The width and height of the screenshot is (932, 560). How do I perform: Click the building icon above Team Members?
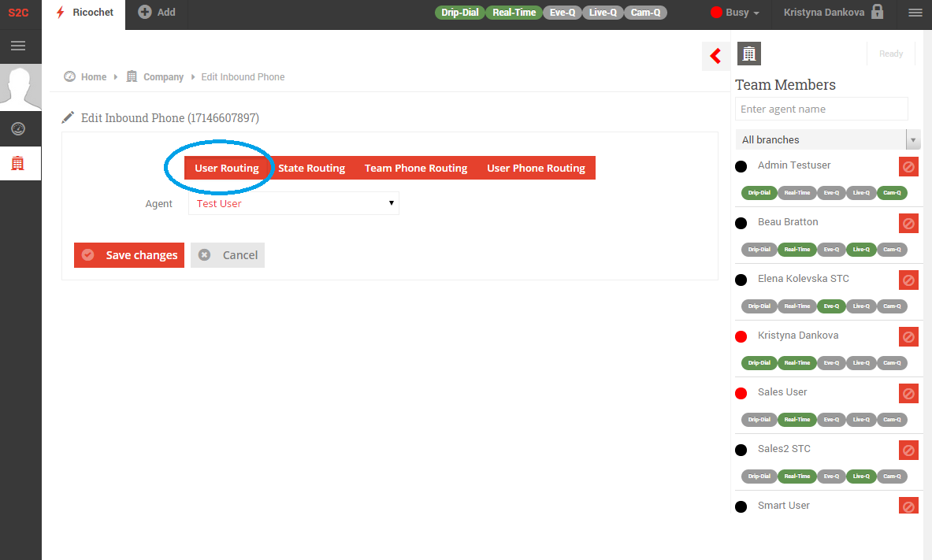748,54
